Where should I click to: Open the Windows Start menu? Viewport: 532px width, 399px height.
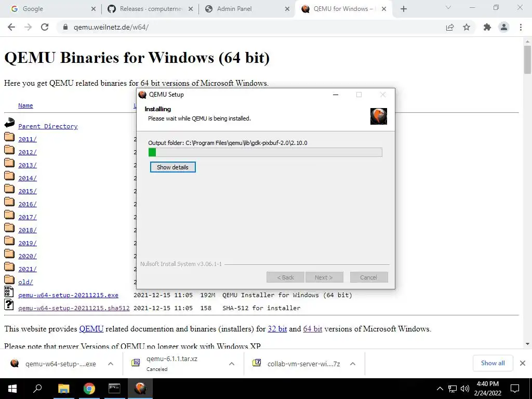coord(12,389)
